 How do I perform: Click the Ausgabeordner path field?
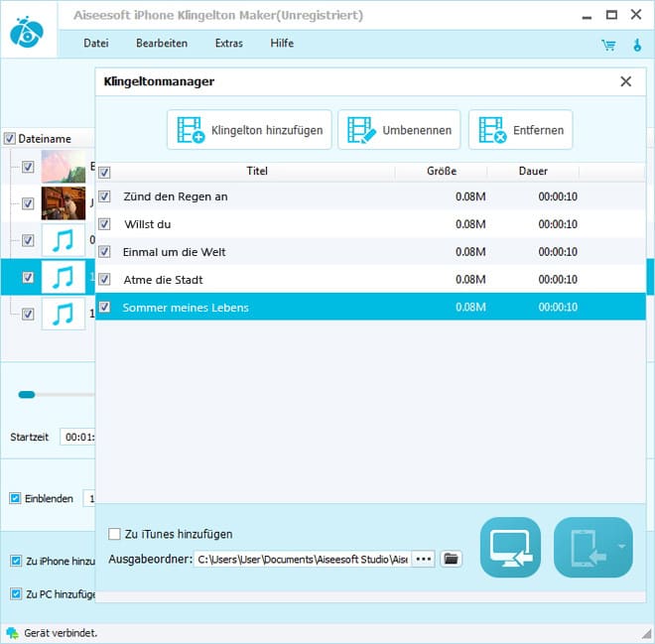[301, 559]
